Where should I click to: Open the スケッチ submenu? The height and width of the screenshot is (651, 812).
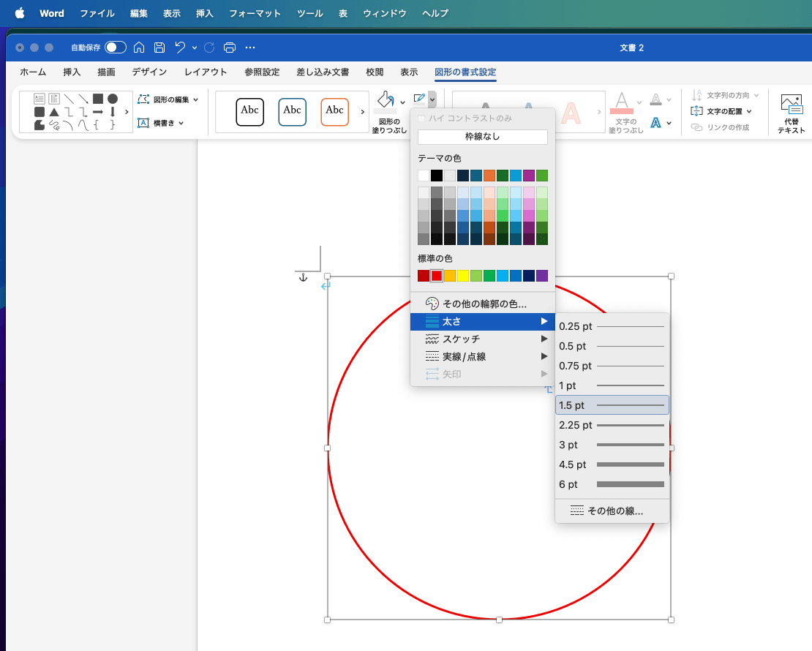coord(483,339)
